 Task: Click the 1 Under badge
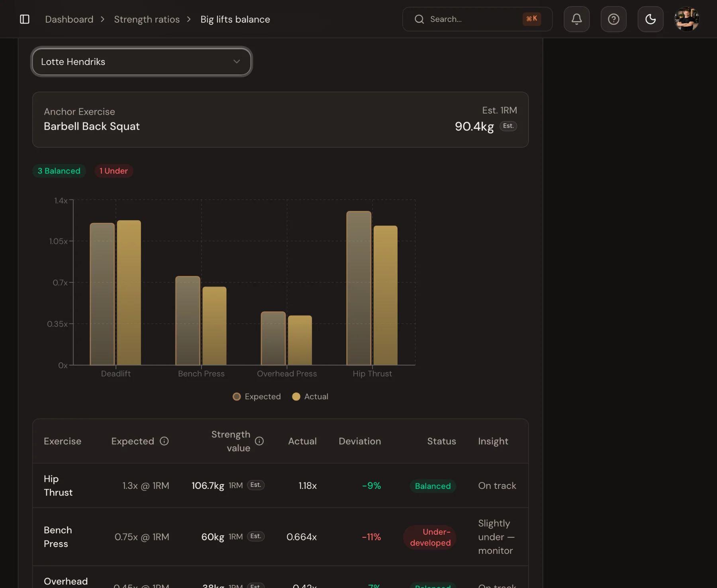[x=114, y=171]
